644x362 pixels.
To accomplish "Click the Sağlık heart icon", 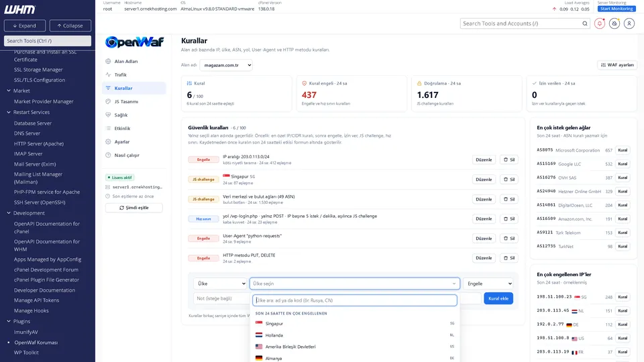I will pos(108,115).
